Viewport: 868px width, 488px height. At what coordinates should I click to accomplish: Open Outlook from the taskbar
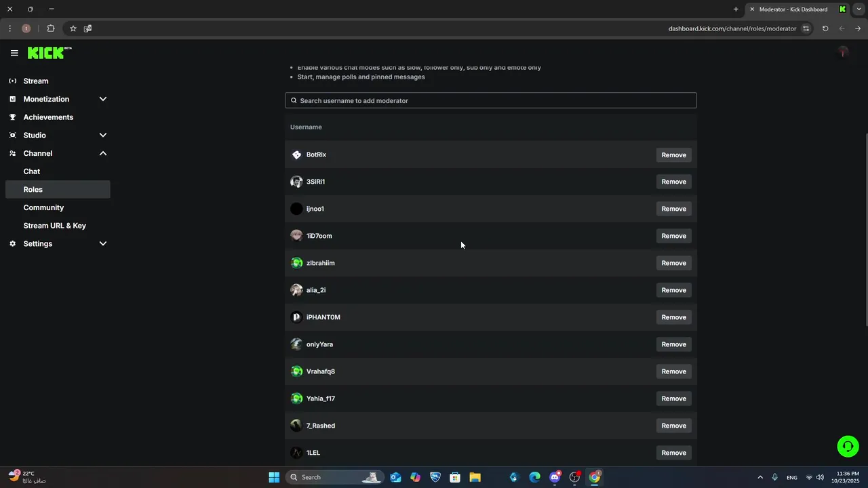(395, 477)
